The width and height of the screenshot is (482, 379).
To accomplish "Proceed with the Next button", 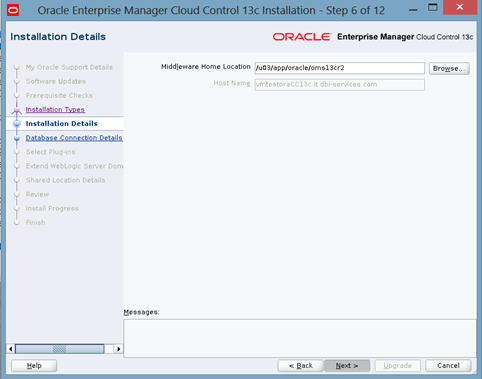I will click(347, 366).
